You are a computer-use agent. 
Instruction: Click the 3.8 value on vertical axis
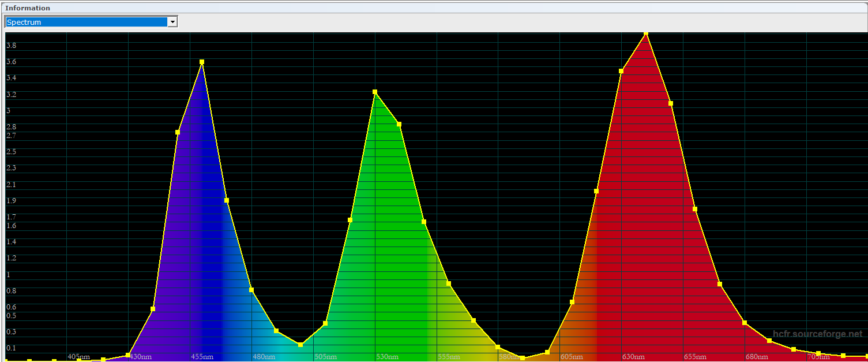[11, 45]
